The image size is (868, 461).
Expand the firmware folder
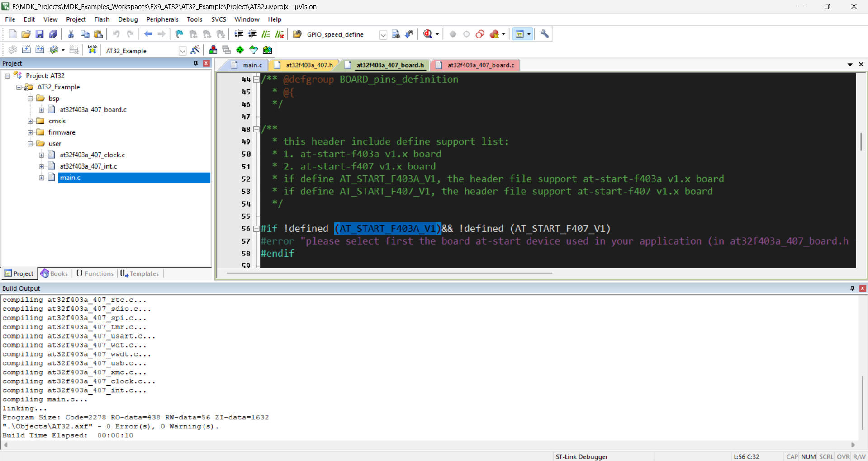tap(30, 132)
